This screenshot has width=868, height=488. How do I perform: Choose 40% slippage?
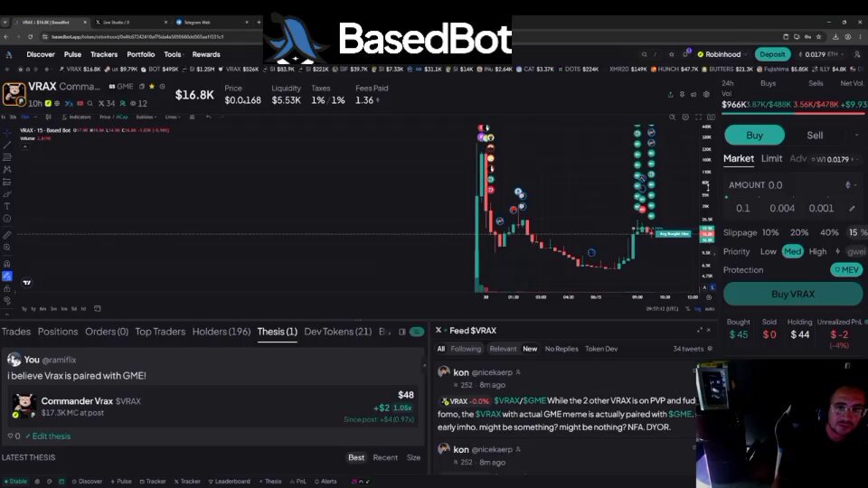(x=829, y=233)
